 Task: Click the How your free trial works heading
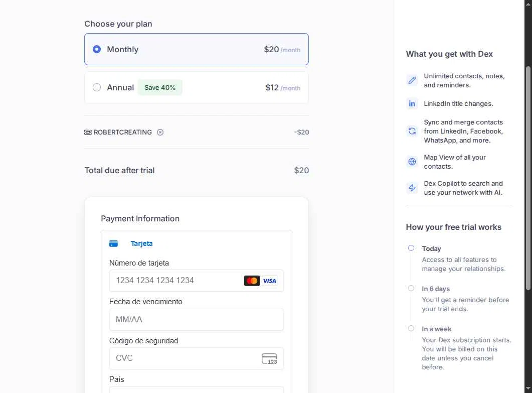454,227
